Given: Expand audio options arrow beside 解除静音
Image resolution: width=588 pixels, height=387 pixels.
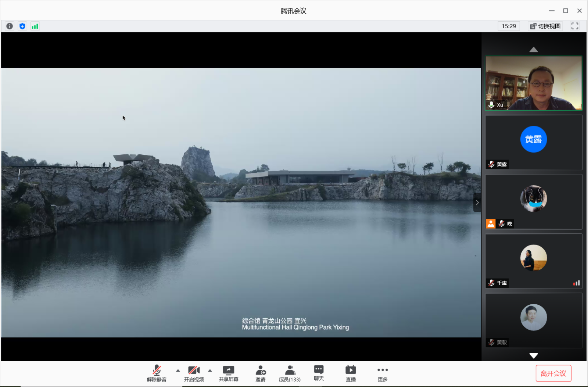Looking at the screenshot, I should [178, 371].
